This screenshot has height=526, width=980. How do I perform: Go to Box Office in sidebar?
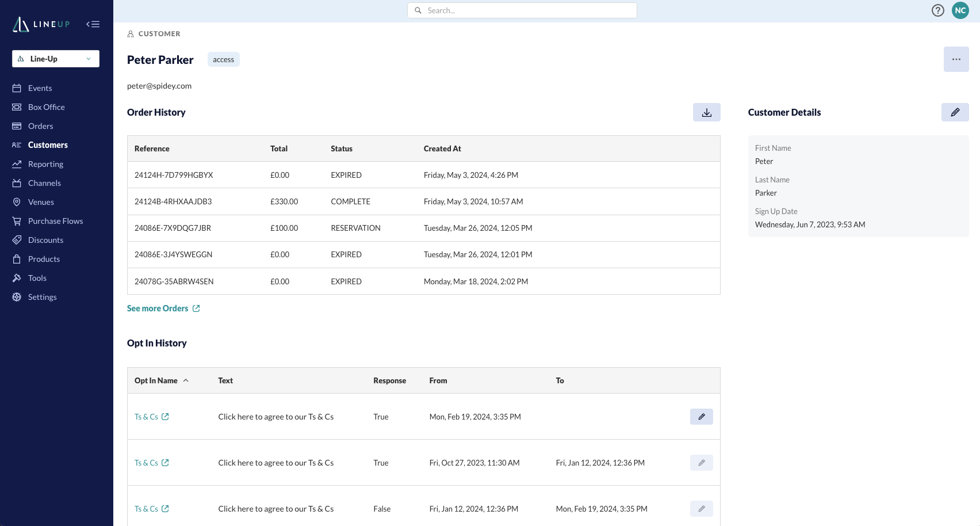46,107
